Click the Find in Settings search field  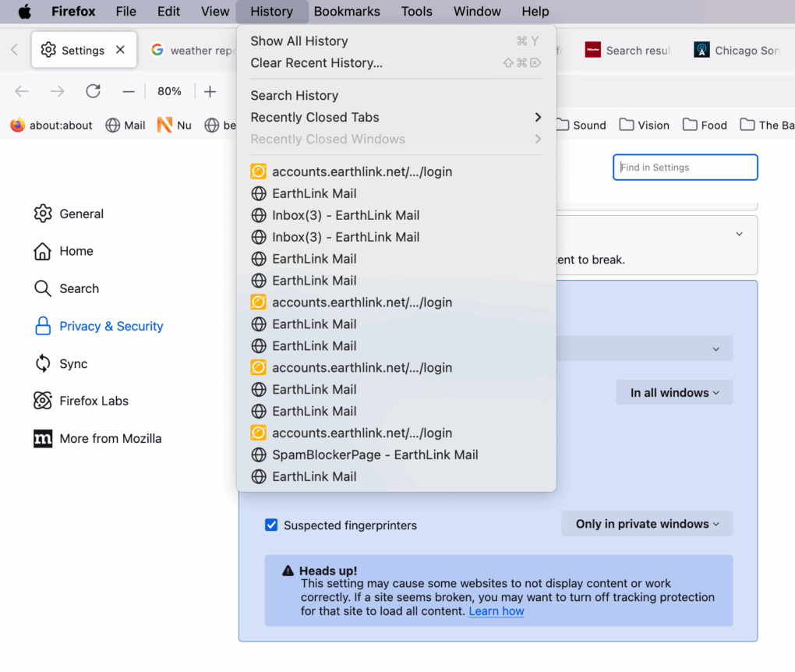(686, 168)
